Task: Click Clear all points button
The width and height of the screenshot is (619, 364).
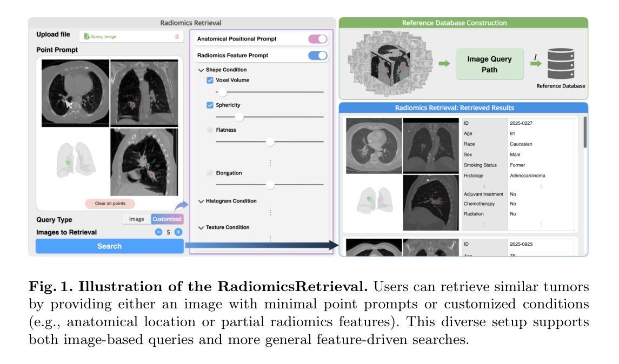Action: [x=110, y=204]
